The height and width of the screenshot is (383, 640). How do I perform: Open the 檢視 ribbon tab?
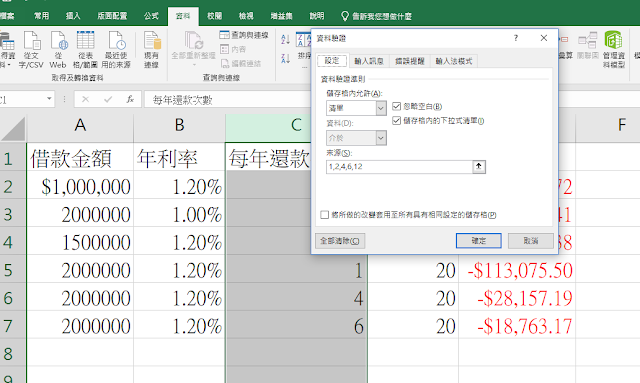[246, 16]
